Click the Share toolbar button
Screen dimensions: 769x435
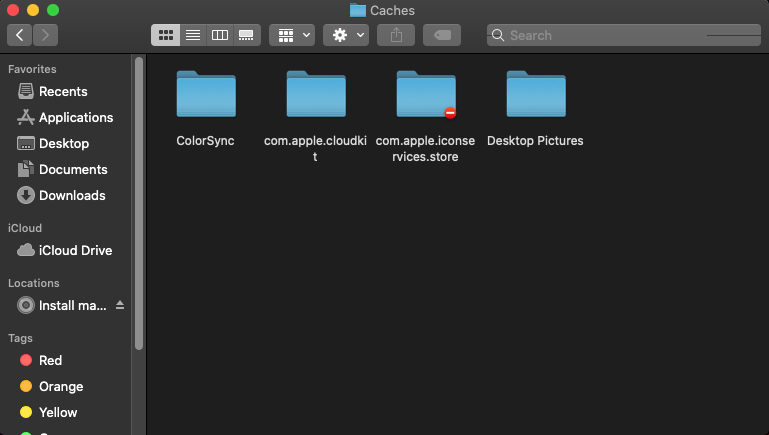396,35
